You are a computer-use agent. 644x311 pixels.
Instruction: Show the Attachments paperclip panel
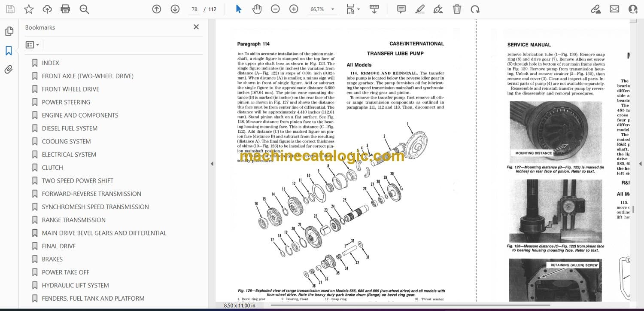9,70
